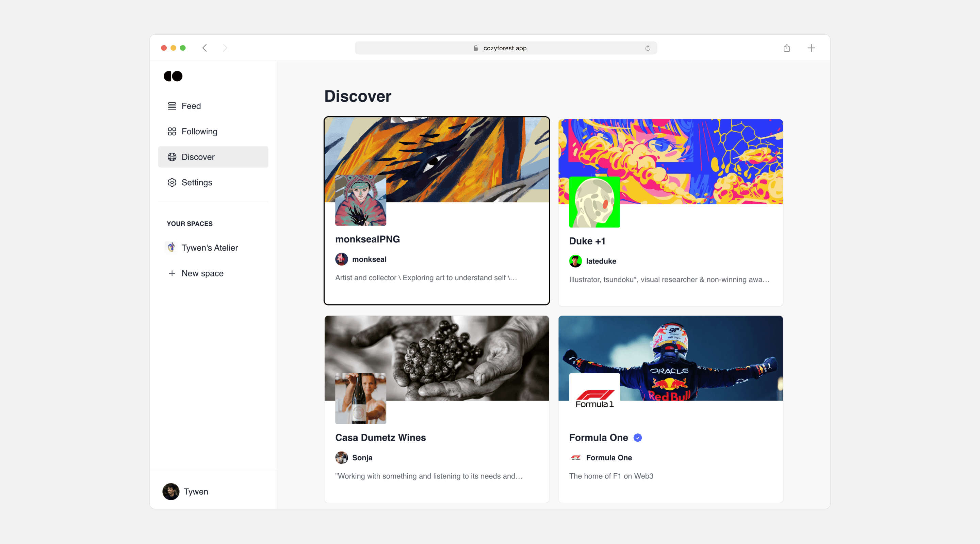980x544 pixels.
Task: Click the Feed lines icon in sidebar
Action: click(171, 106)
